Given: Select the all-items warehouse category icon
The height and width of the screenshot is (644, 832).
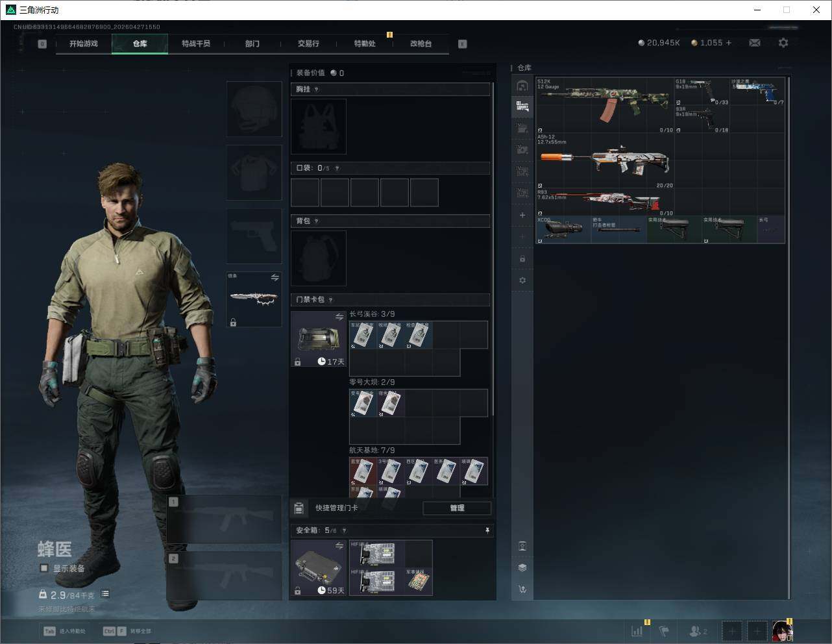Looking at the screenshot, I should [x=522, y=86].
